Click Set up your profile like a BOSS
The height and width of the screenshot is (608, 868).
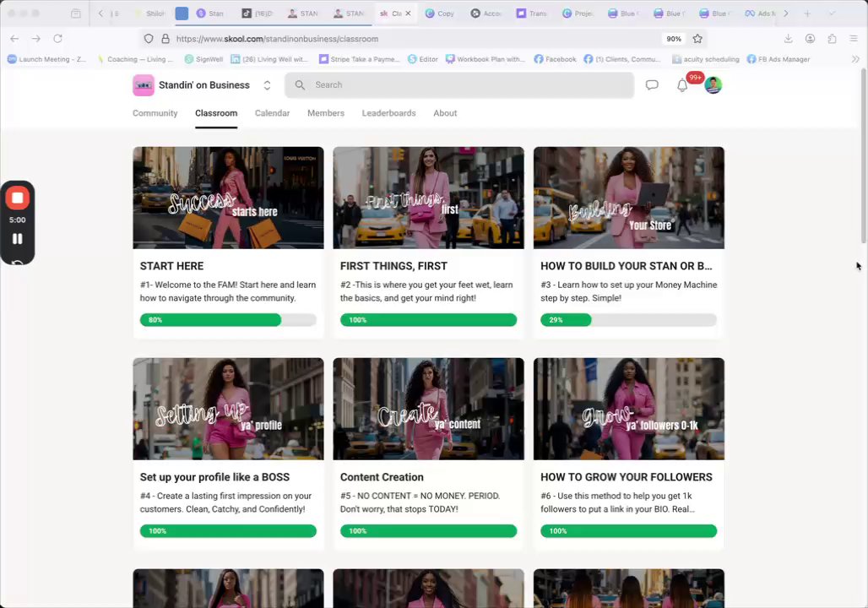(x=214, y=477)
